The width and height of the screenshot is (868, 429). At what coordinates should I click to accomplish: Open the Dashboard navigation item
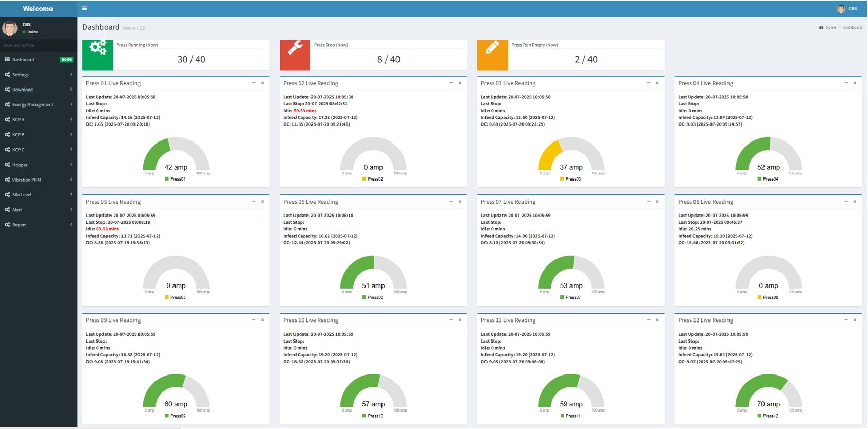pos(23,60)
